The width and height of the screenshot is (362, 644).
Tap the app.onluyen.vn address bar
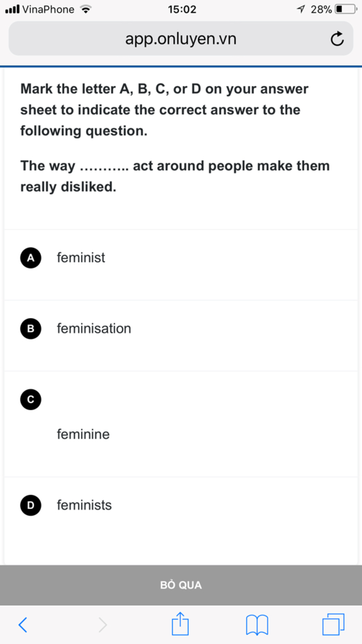[181, 39]
